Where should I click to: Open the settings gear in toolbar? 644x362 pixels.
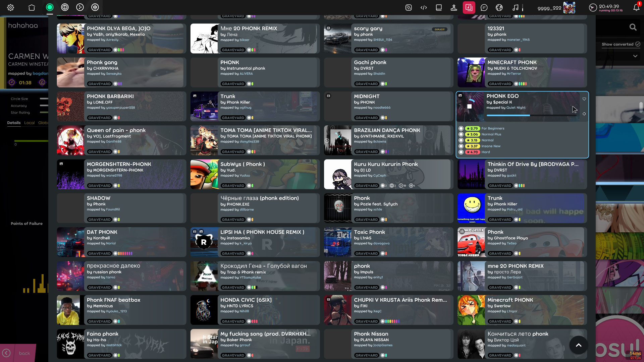pyautogui.click(x=11, y=7)
